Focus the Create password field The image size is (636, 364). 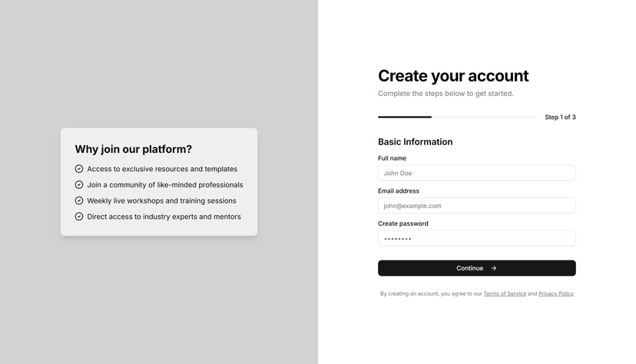(x=476, y=238)
